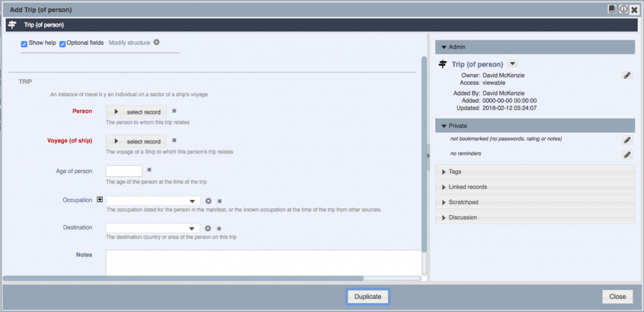The image size is (644, 312).
Task: Click the vertical scrollbar of the form
Action: (425, 154)
